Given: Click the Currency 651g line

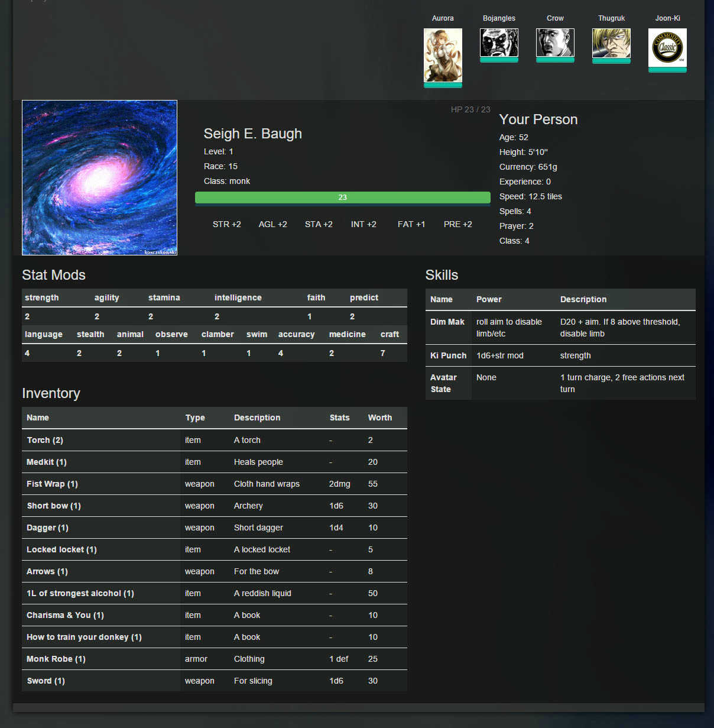Looking at the screenshot, I should tap(528, 167).
